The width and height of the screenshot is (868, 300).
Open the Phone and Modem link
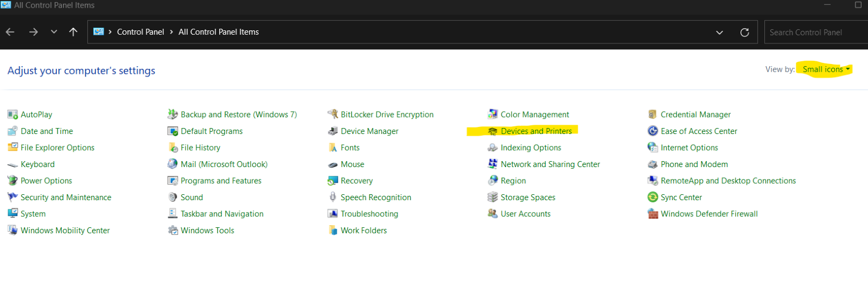(694, 164)
